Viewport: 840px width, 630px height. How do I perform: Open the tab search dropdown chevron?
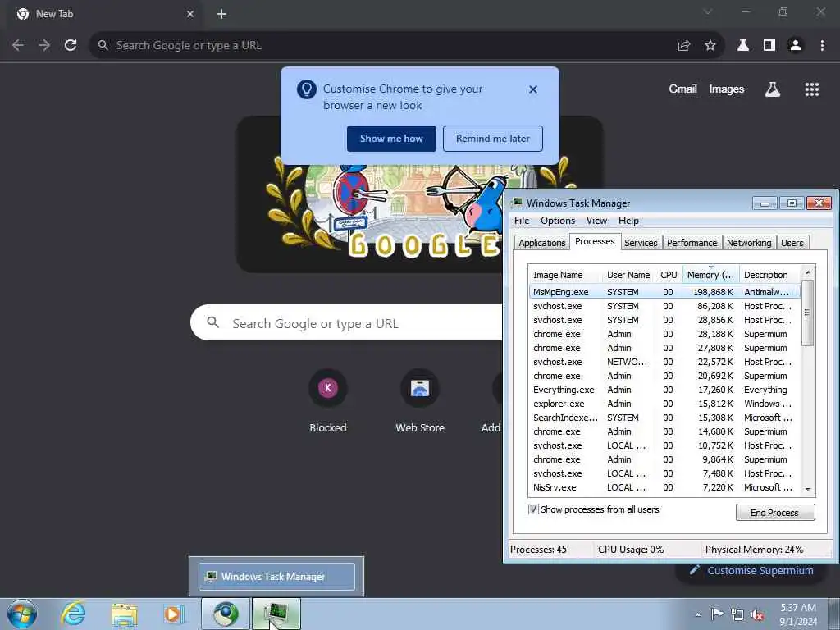pos(708,11)
